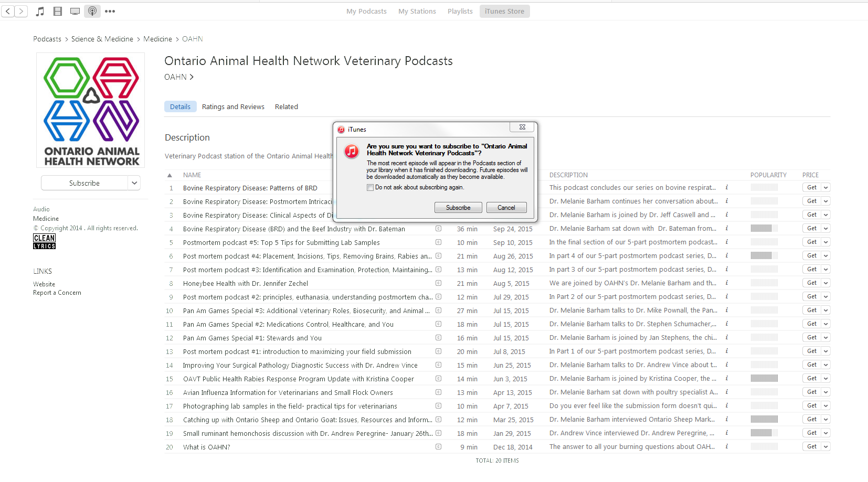
Task: Expand Get options for Patterns of BRD episode
Action: [x=825, y=187]
